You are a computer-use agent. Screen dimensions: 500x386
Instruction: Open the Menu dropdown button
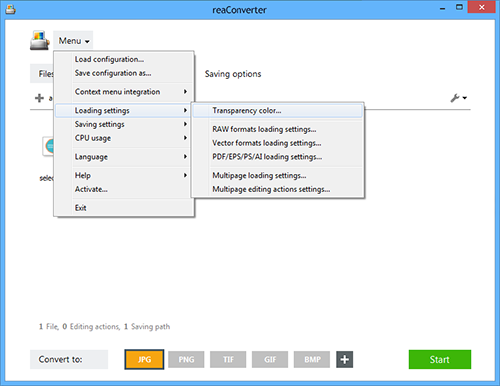[73, 41]
